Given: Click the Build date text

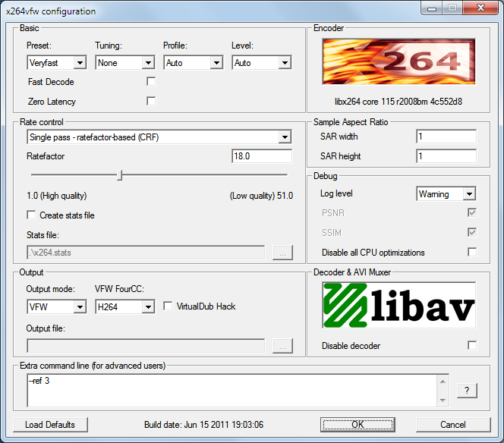Looking at the screenshot, I should coord(203,425).
